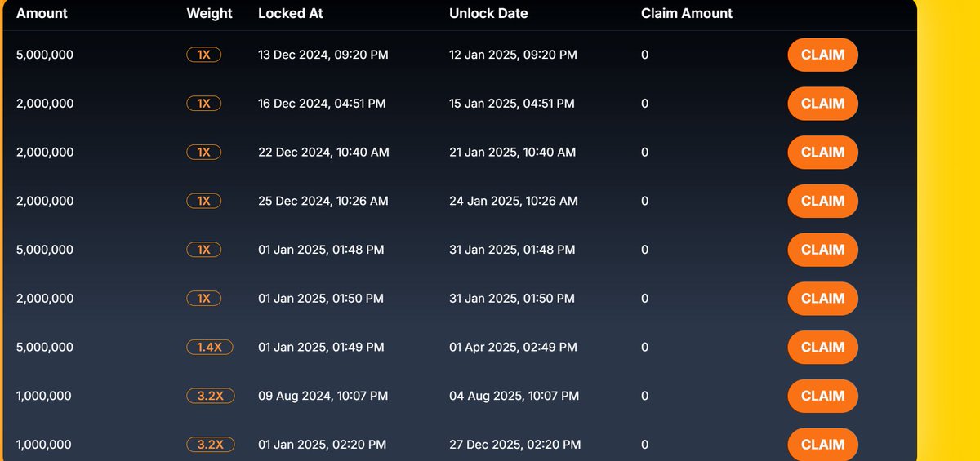Click unlock date 12 Jan 2025, 09:20 PM
980x461 pixels.
tap(514, 55)
